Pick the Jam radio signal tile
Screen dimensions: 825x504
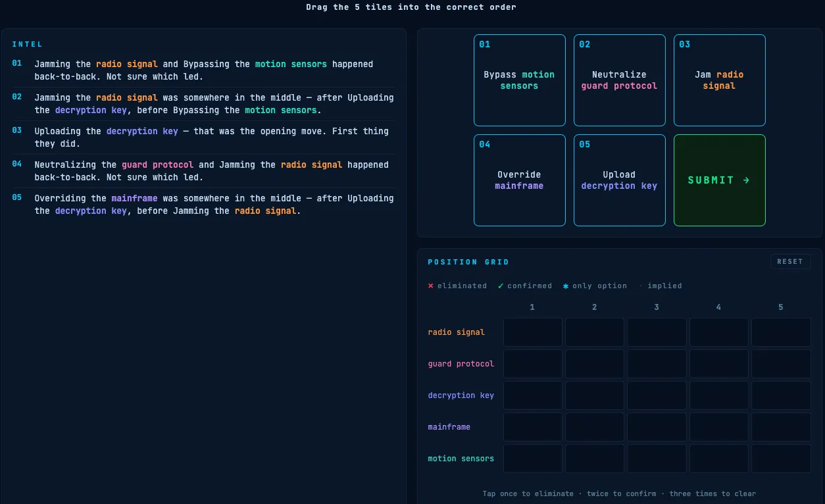[x=720, y=80]
